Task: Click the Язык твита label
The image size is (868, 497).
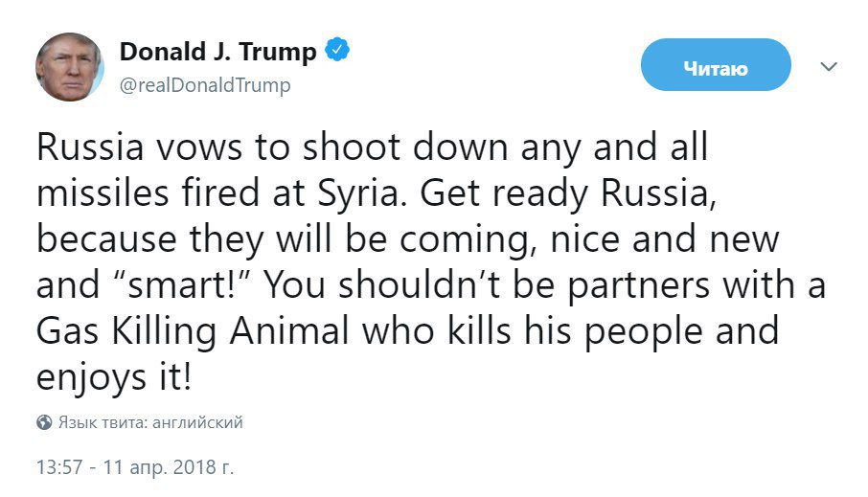Action: [103, 423]
